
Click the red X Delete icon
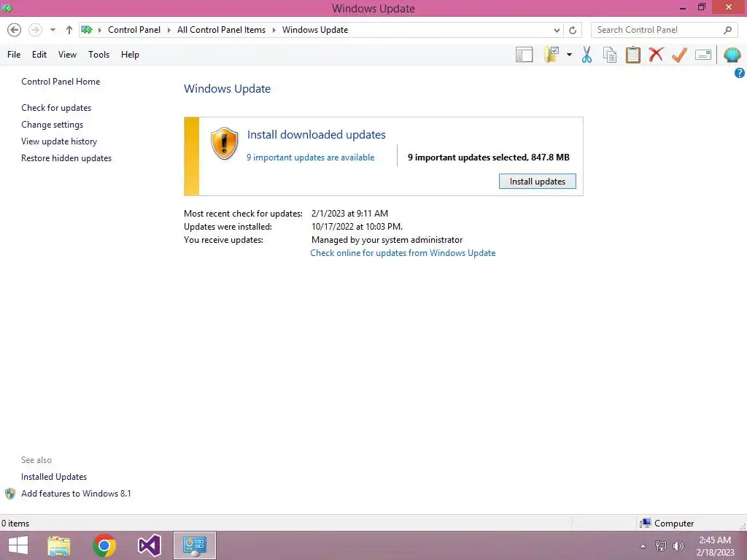[x=656, y=55]
